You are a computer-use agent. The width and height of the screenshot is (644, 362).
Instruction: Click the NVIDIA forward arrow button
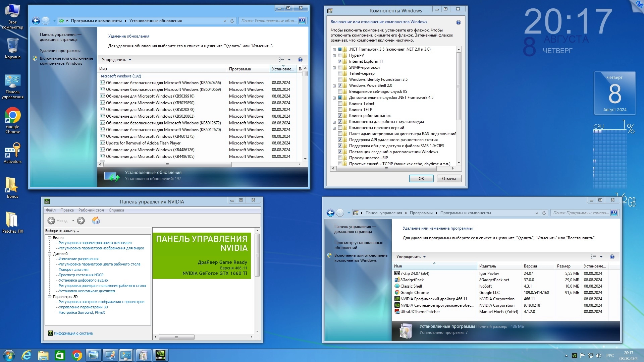tap(81, 221)
